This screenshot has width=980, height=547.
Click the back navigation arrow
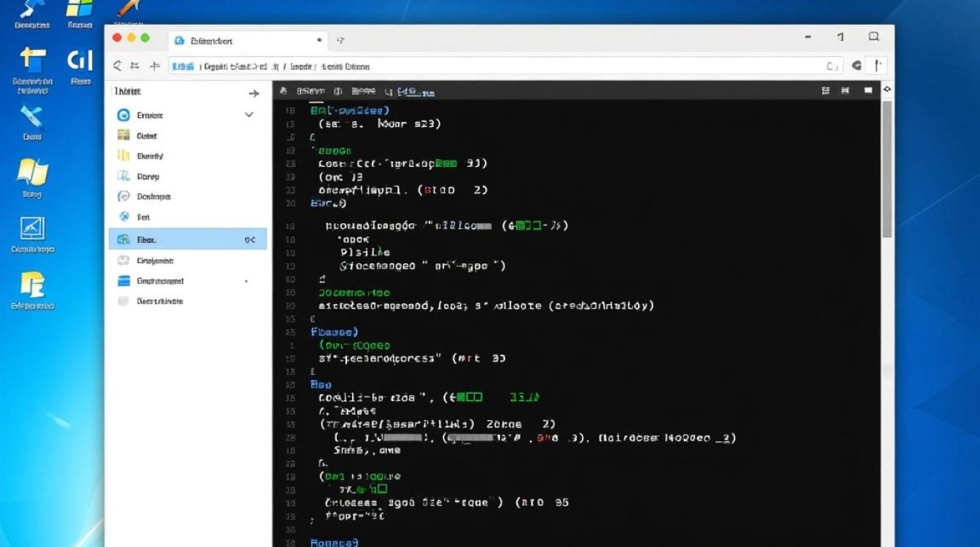coord(117,66)
